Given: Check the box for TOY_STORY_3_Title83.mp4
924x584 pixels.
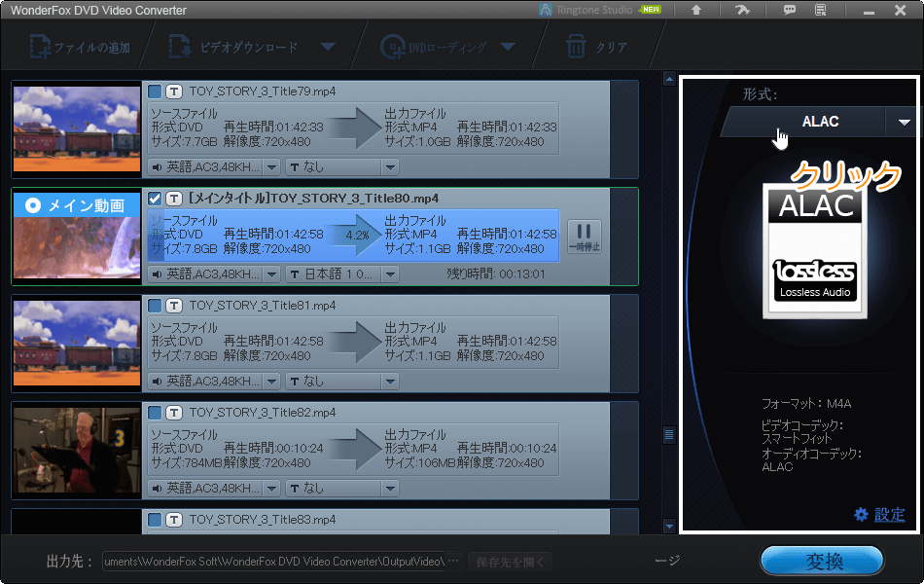Looking at the screenshot, I should (x=155, y=520).
